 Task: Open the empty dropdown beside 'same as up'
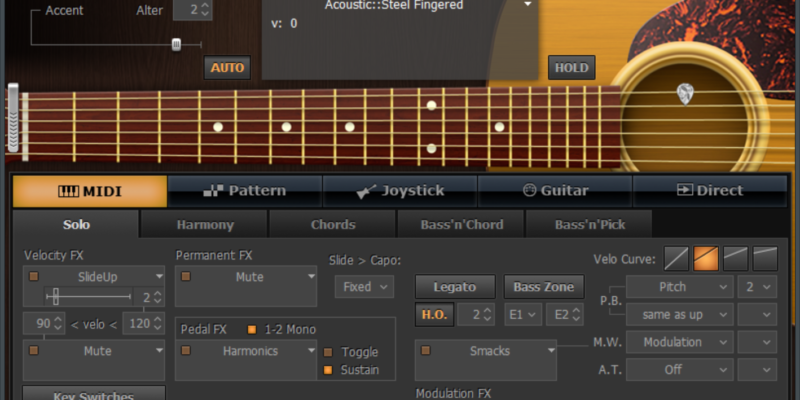(x=757, y=315)
